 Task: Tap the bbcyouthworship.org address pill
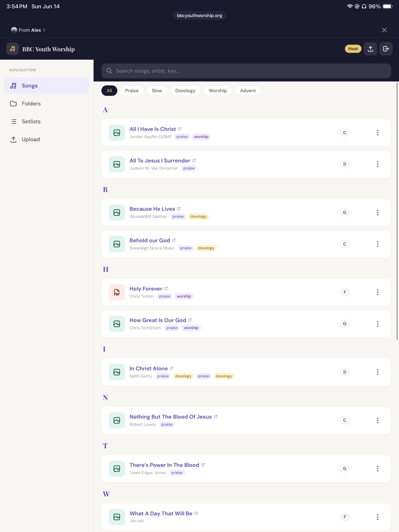(199, 16)
